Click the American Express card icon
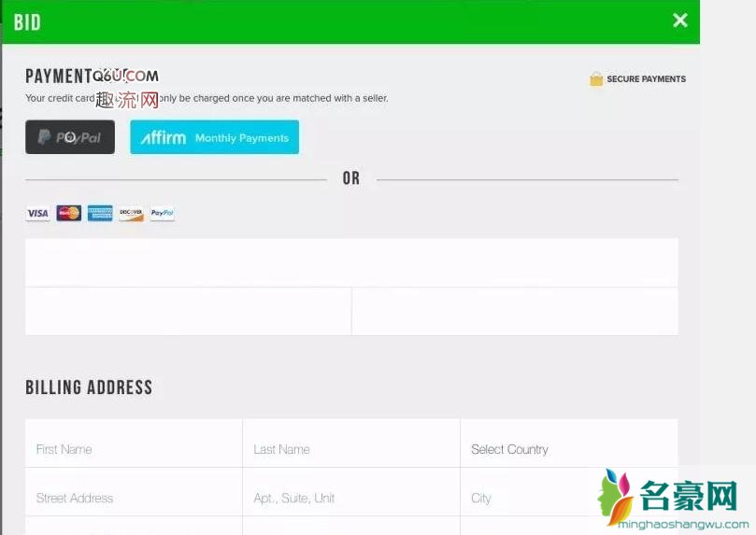Image resolution: width=756 pixels, height=535 pixels. (100, 214)
